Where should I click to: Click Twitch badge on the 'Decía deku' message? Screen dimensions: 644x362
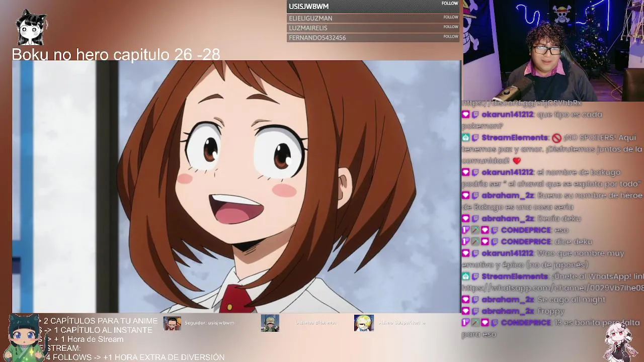coord(475,219)
